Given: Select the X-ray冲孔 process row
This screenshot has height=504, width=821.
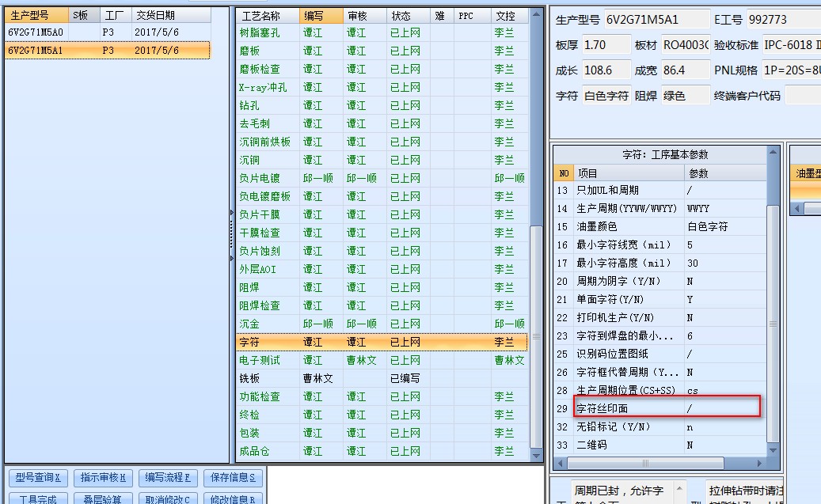Looking at the screenshot, I should coord(382,87).
